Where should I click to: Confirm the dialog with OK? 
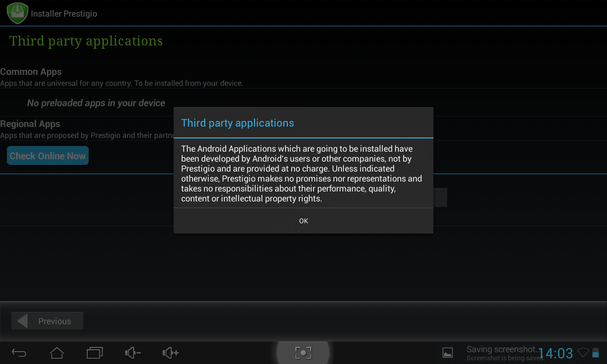click(x=303, y=221)
